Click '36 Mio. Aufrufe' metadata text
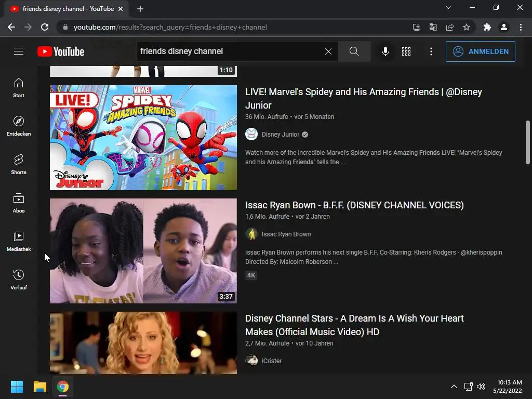Image resolution: width=532 pixels, height=399 pixels. pos(267,117)
